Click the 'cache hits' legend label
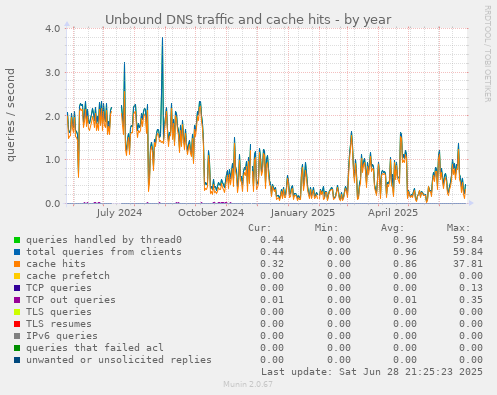 click(56, 264)
